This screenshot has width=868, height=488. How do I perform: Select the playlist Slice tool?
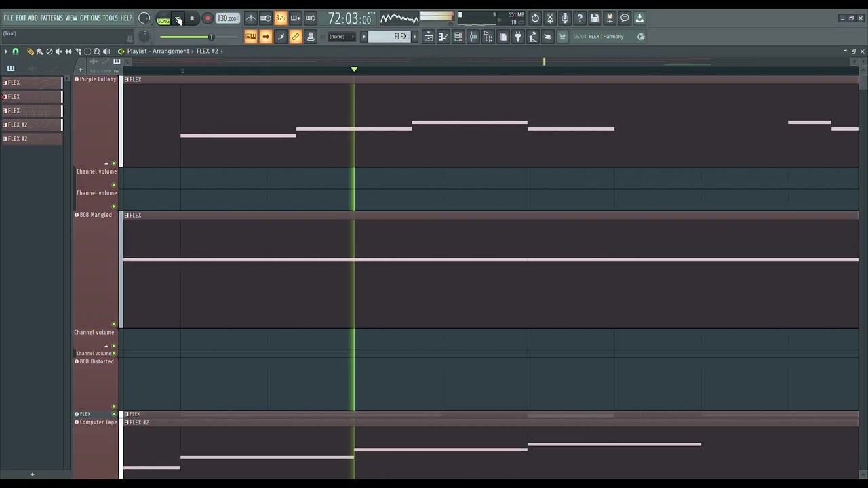77,52
